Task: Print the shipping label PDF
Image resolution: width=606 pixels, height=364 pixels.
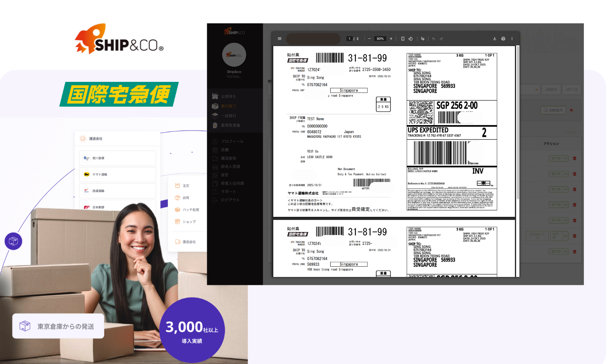Action: pyautogui.click(x=503, y=39)
